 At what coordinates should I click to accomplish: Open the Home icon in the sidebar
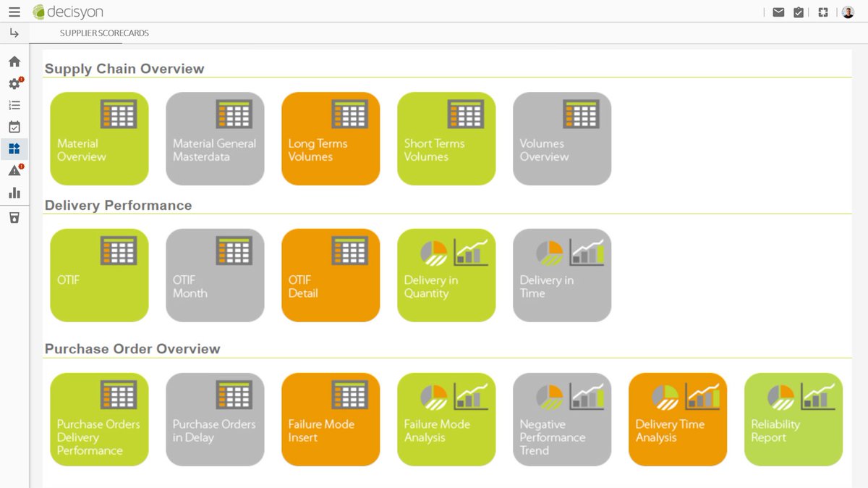[x=14, y=62]
